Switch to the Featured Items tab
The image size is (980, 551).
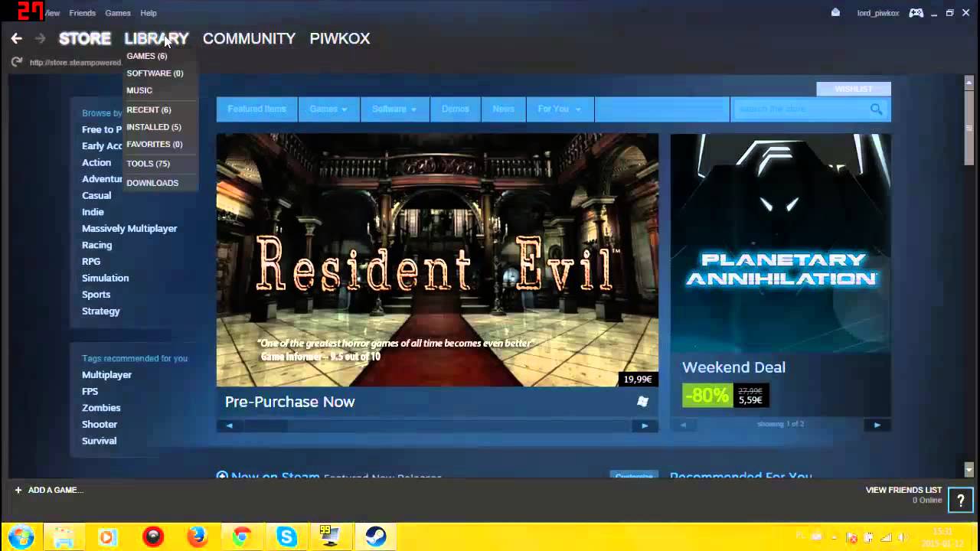(x=257, y=109)
